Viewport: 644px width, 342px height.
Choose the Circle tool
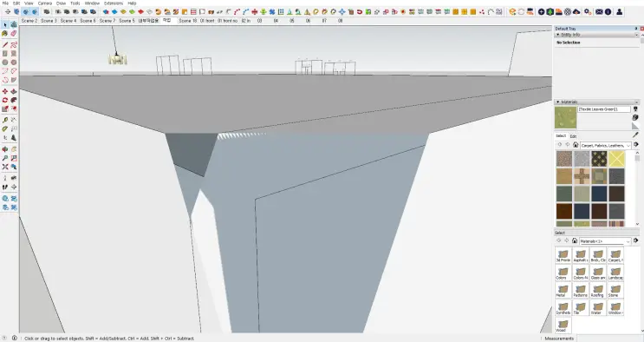pos(5,62)
